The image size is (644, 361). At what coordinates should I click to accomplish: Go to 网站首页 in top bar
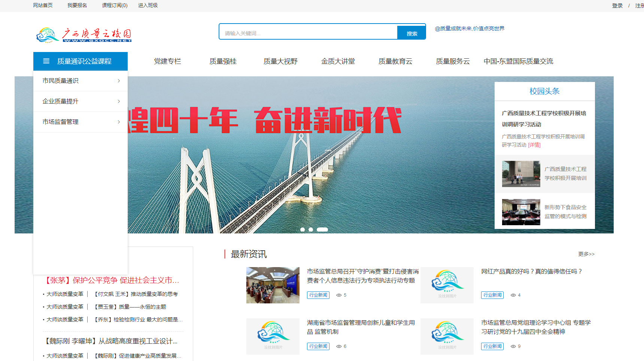[43, 5]
